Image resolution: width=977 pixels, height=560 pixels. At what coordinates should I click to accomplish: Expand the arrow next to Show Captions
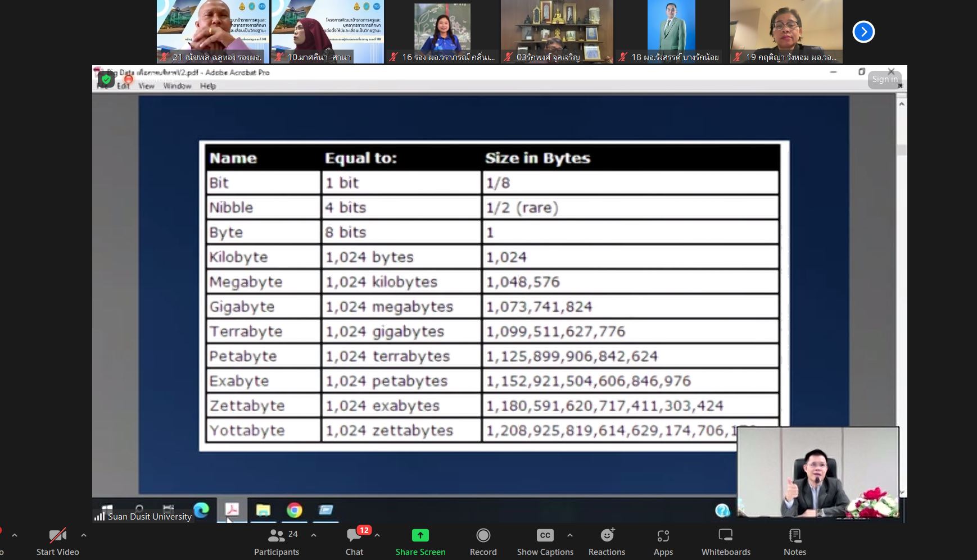tap(570, 535)
